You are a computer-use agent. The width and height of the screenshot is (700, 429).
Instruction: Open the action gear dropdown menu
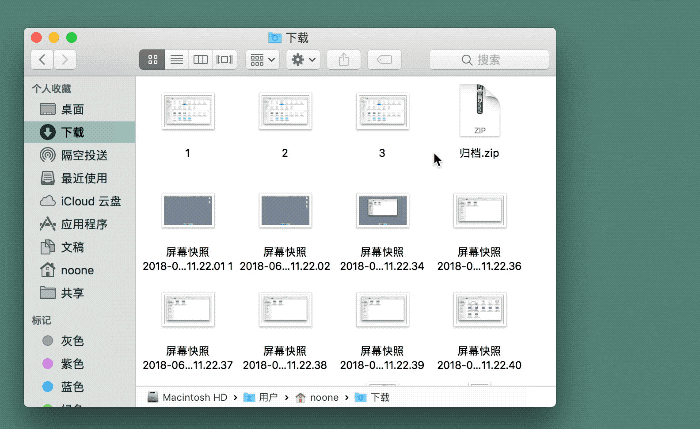click(x=303, y=60)
